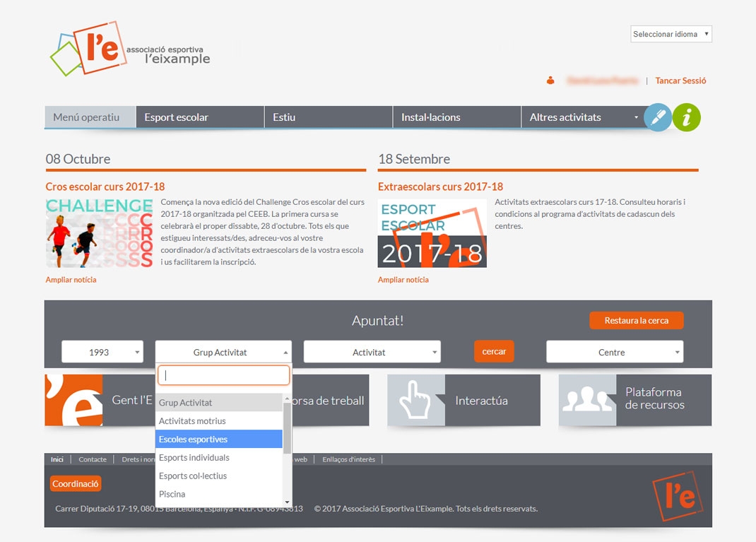This screenshot has width=756, height=542.
Task: Open the Instal·lacions menu
Action: coord(457,117)
